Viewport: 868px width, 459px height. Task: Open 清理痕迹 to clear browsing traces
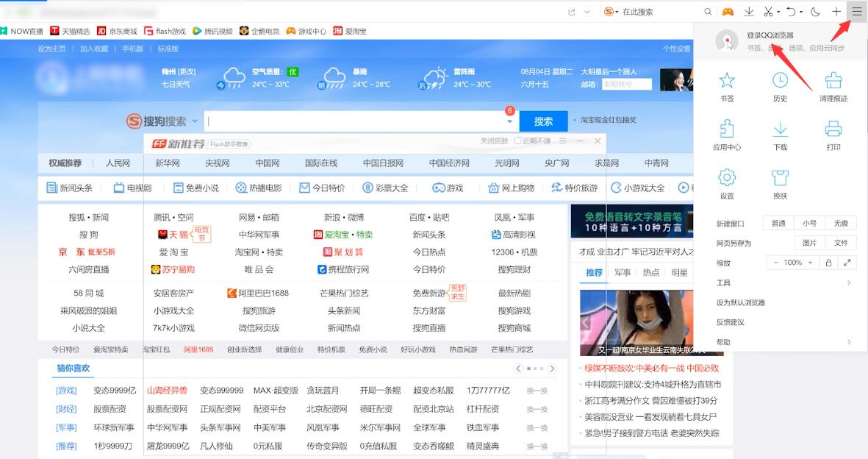pyautogui.click(x=833, y=84)
